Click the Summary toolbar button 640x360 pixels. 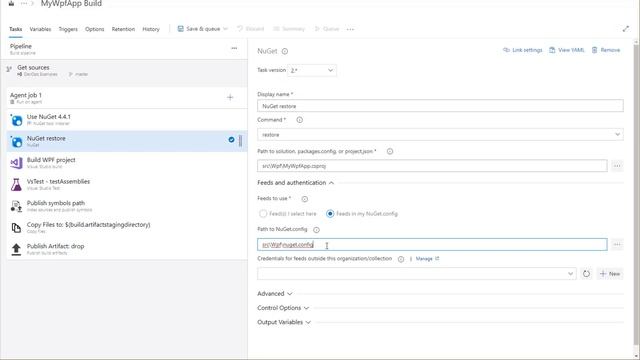289,29
